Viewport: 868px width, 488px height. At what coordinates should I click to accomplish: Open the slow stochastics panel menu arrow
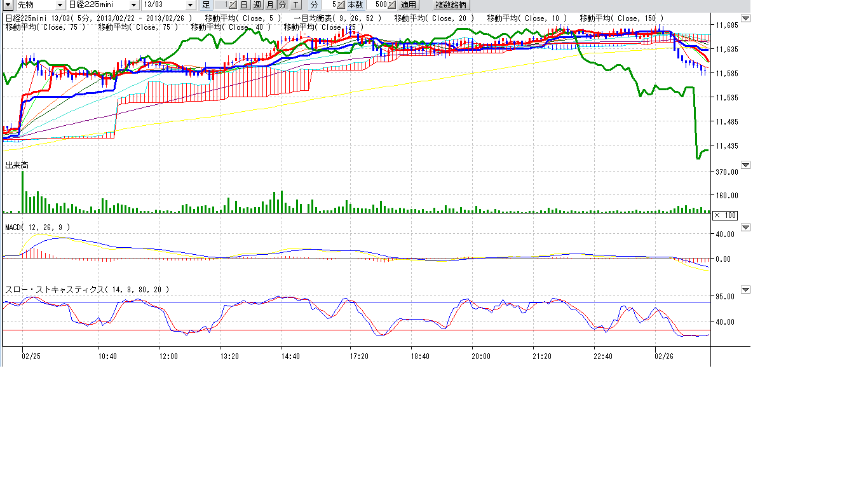click(x=745, y=290)
